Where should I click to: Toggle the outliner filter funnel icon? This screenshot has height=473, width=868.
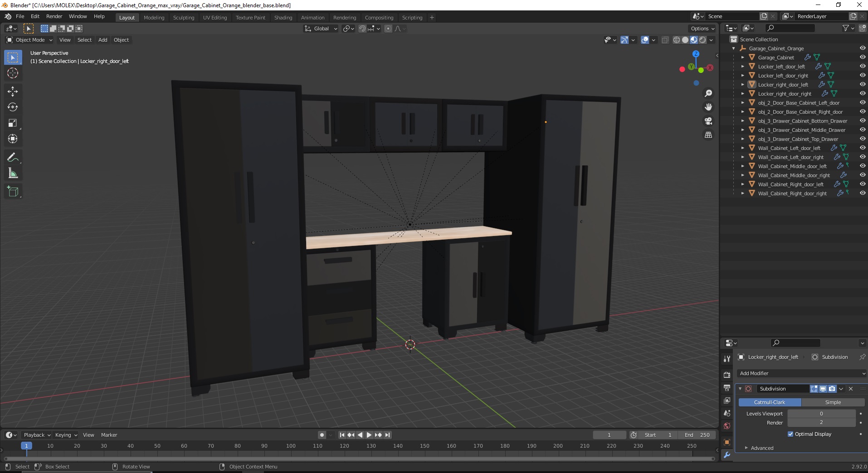click(845, 28)
